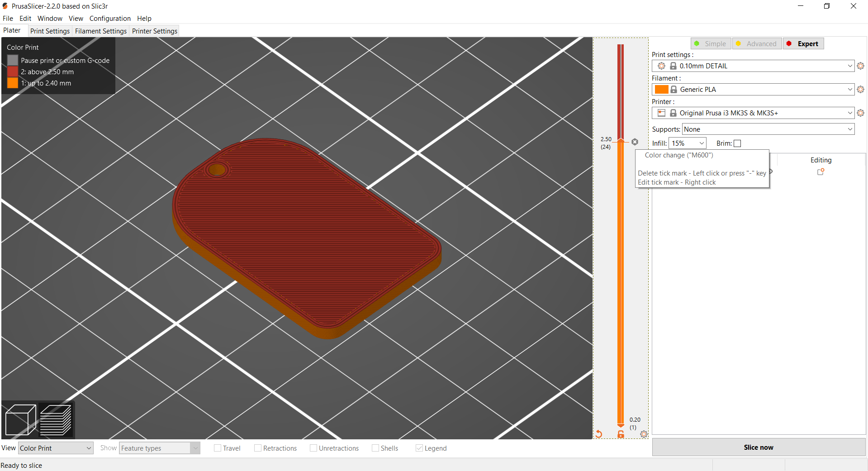Viewport: 868px width, 471px height.
Task: Show Shells via its checkbox
Action: (x=375, y=448)
